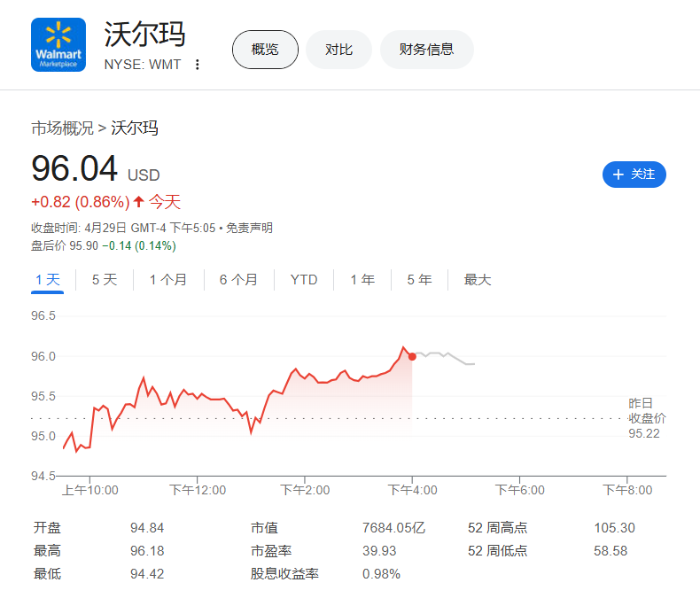The height and width of the screenshot is (598, 700).
Task: Click the 52 周低点 value 58.58
Action: 611,551
